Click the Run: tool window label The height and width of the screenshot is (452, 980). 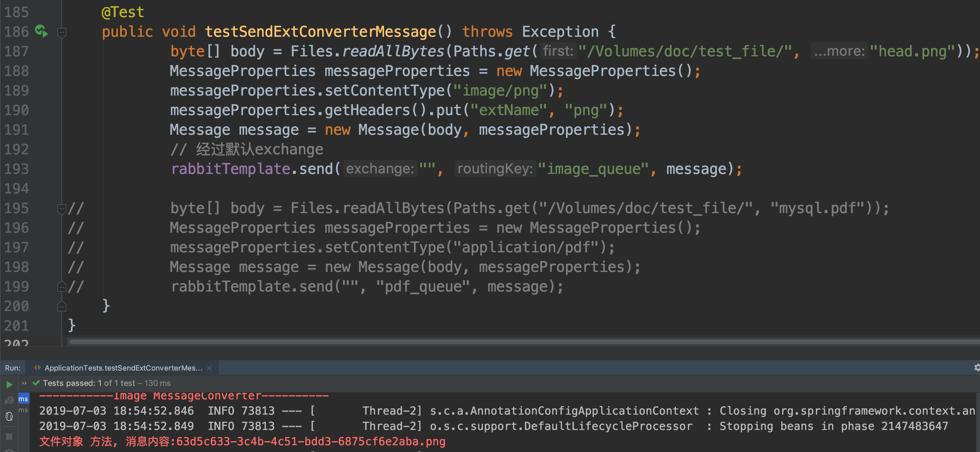tap(13, 368)
